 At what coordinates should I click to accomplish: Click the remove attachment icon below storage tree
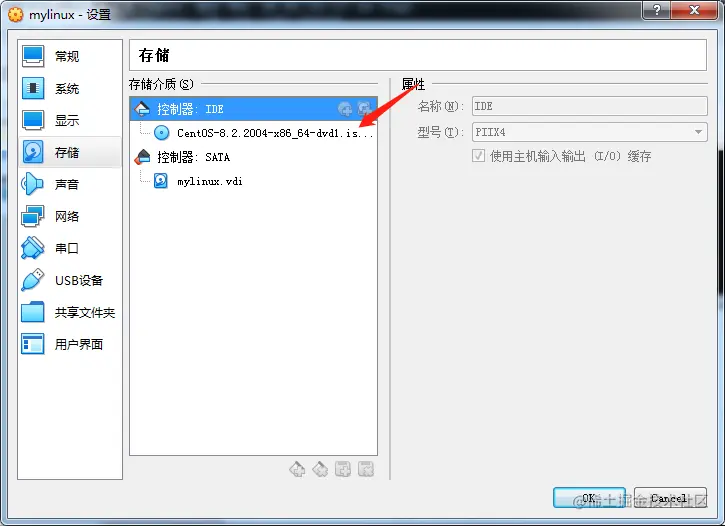coord(366,469)
